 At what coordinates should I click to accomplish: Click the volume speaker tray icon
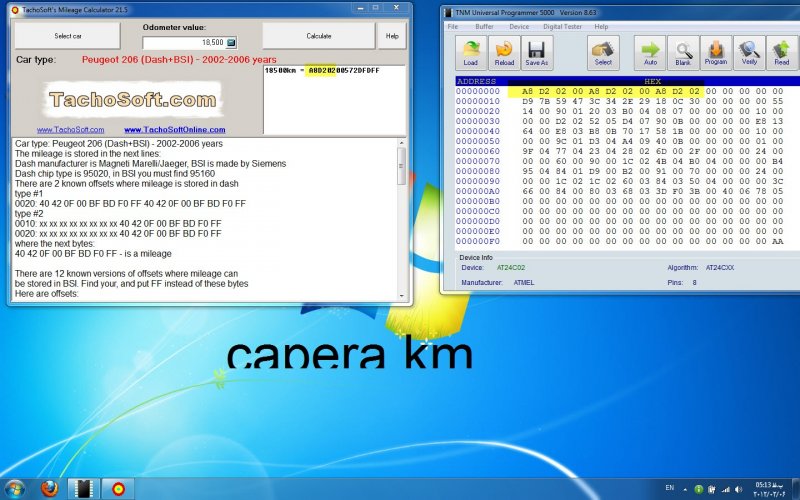(x=739, y=489)
